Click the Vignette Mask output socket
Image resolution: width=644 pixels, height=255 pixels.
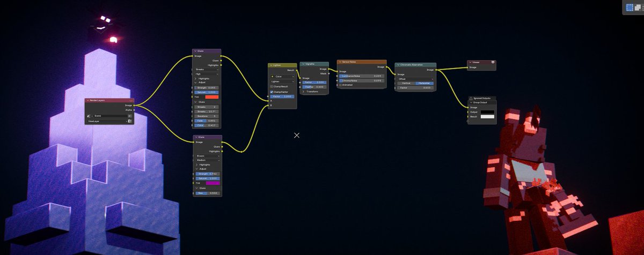tap(329, 73)
